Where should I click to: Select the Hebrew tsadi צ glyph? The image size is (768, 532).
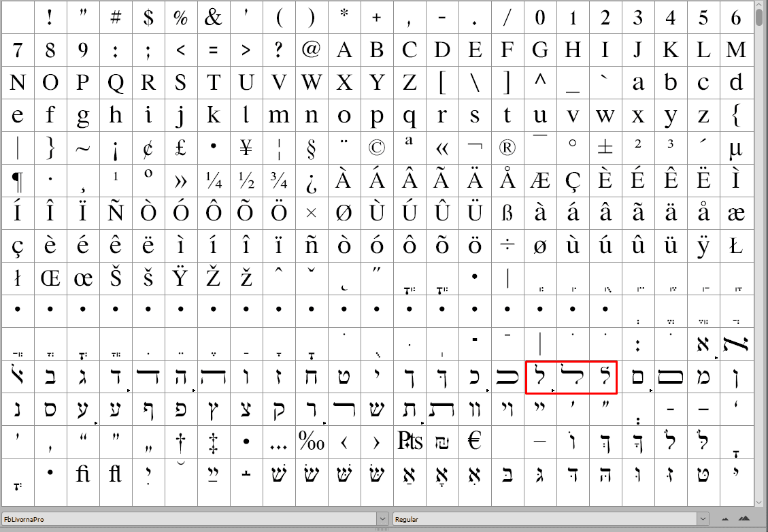(x=246, y=409)
